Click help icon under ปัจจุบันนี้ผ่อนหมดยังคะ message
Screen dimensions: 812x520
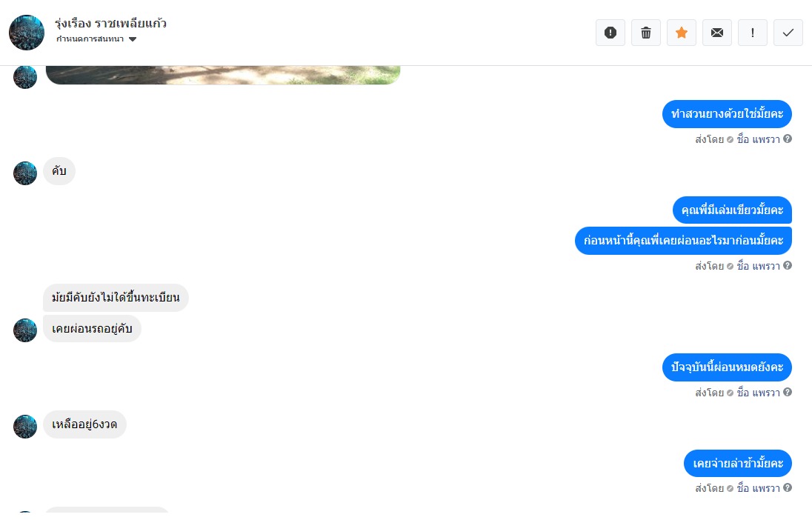(x=788, y=392)
